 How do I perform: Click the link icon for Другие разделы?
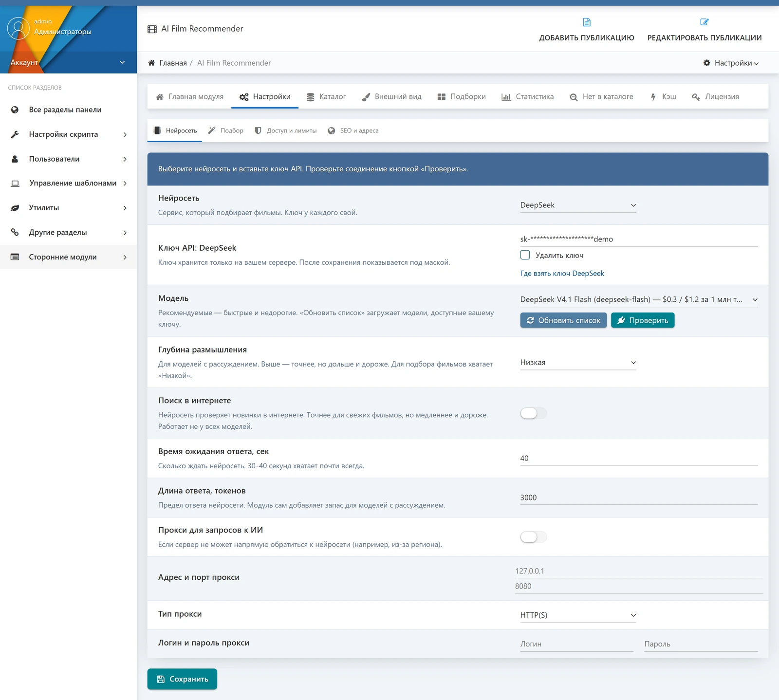(x=15, y=232)
